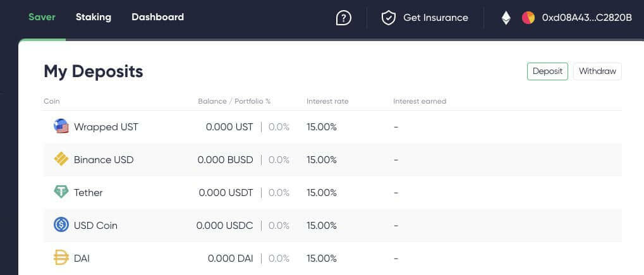This screenshot has height=275, width=644.
Task: Go to the Dashboard tab
Action: coord(157,17)
